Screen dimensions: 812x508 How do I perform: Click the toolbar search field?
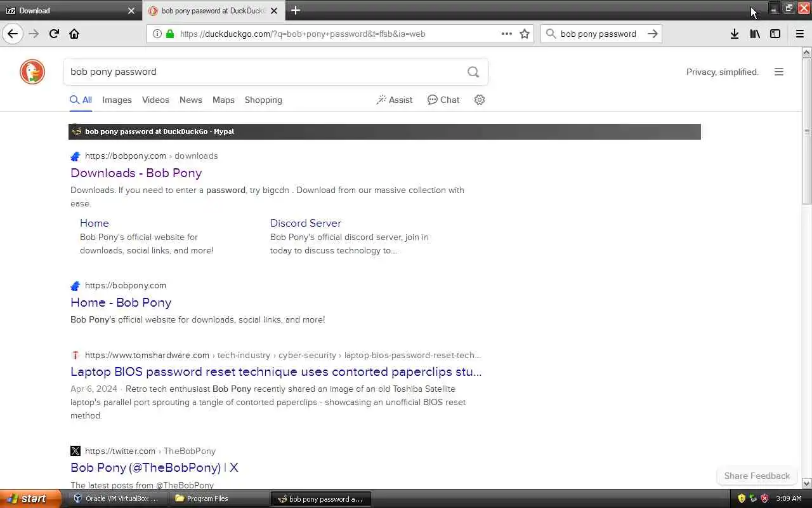click(x=598, y=34)
